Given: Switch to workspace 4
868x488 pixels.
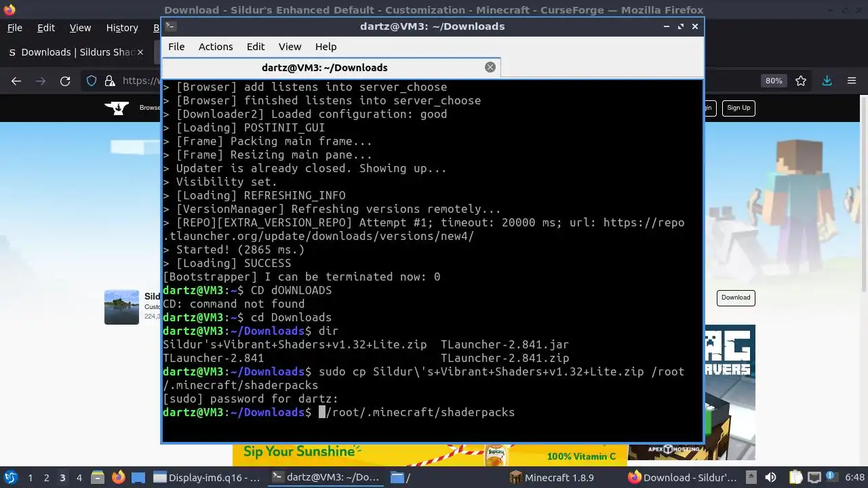Looking at the screenshot, I should coord(79,478).
